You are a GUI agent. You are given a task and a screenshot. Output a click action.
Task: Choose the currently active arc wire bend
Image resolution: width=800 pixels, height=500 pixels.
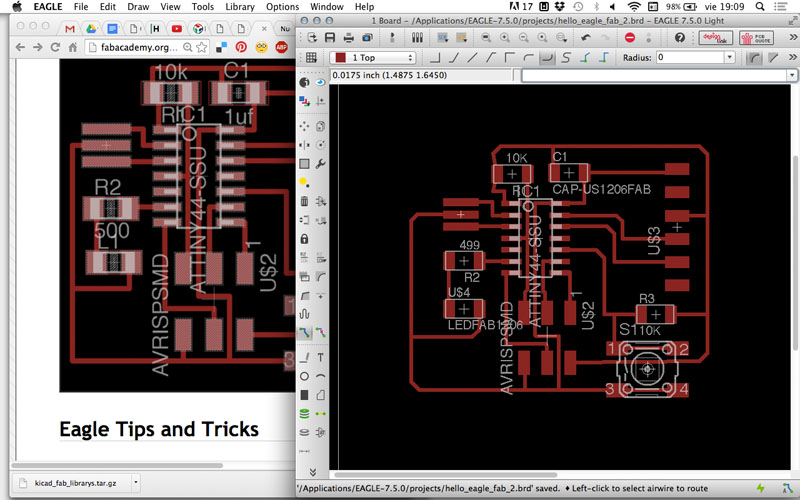547,58
